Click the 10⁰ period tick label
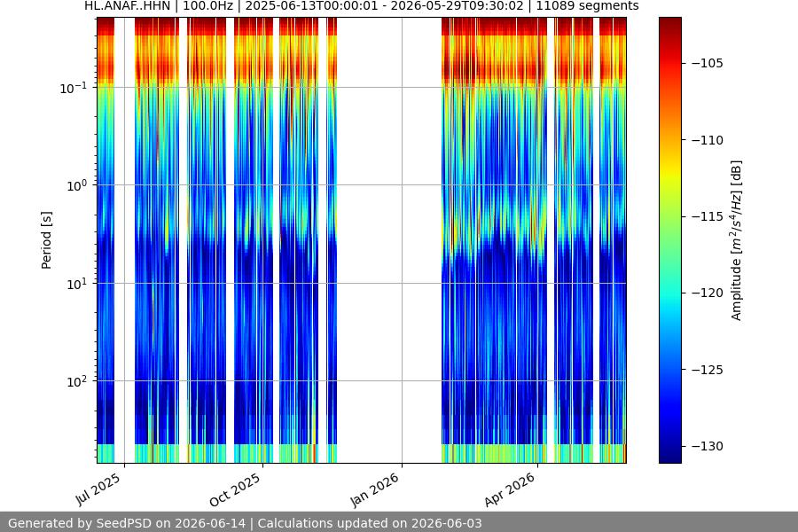Image resolution: width=798 pixels, height=532 pixels. (x=77, y=185)
